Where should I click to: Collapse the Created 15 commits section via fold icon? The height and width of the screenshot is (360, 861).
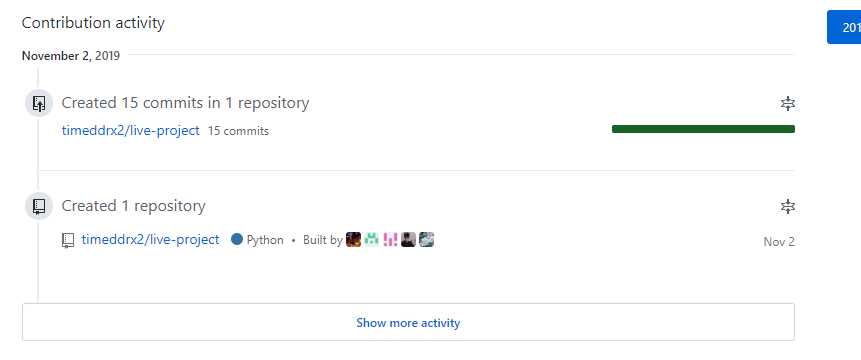pyautogui.click(x=787, y=103)
